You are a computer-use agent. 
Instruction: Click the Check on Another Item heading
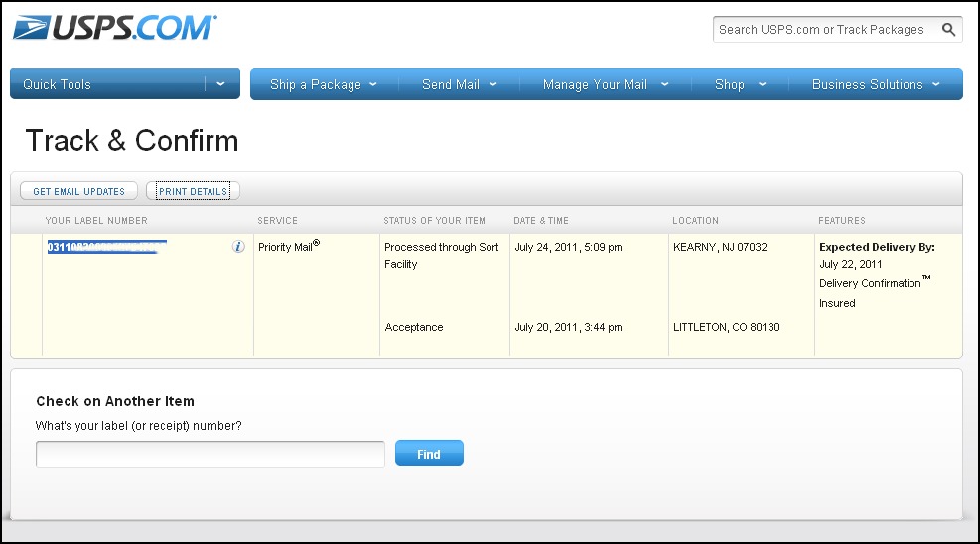(115, 401)
